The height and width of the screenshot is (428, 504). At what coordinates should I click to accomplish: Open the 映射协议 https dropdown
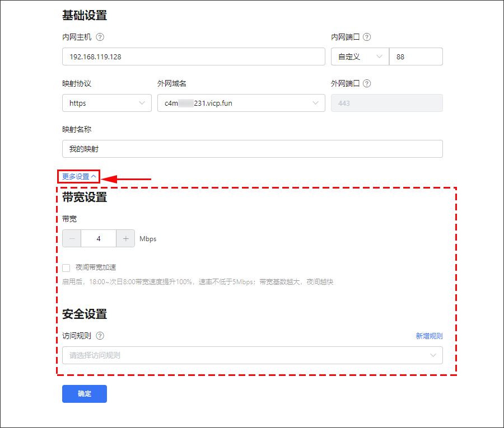click(106, 103)
